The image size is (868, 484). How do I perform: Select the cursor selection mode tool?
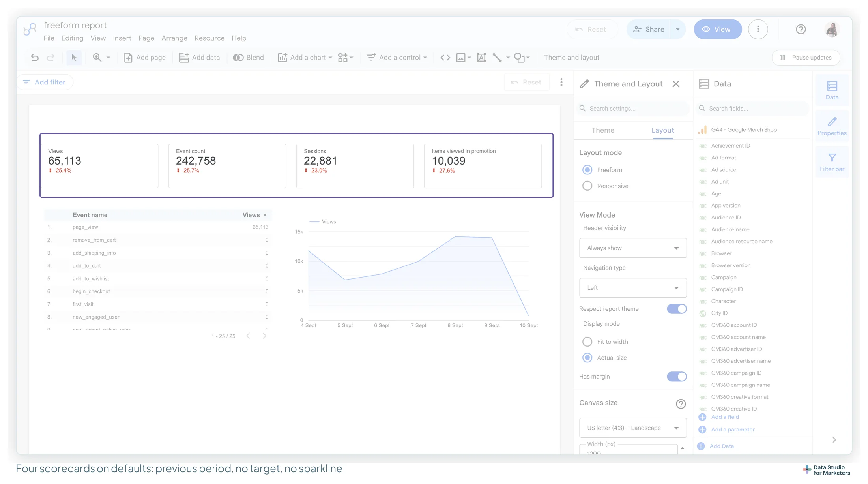(74, 58)
